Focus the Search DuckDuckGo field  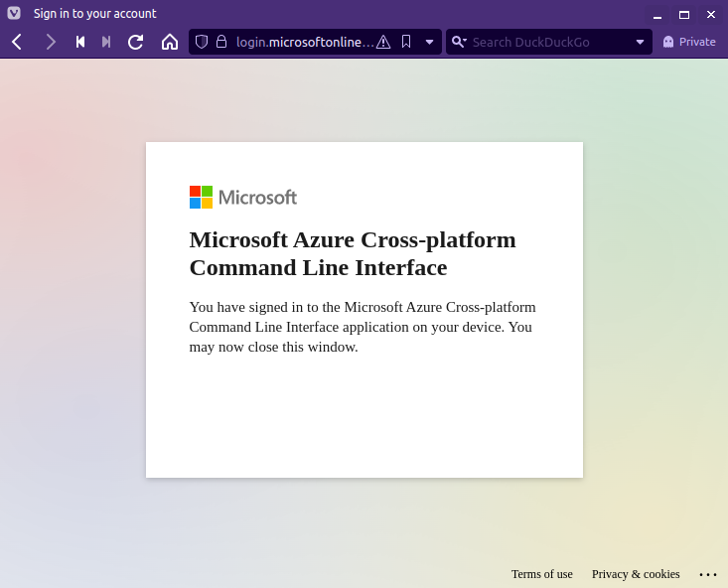pos(550,42)
